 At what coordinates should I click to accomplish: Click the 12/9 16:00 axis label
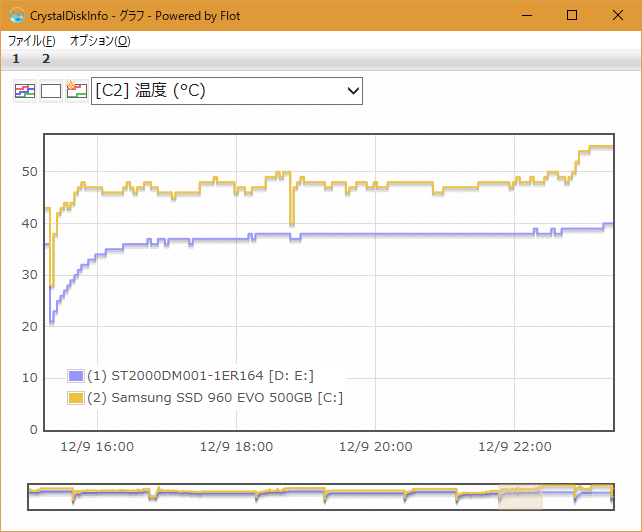point(97,446)
